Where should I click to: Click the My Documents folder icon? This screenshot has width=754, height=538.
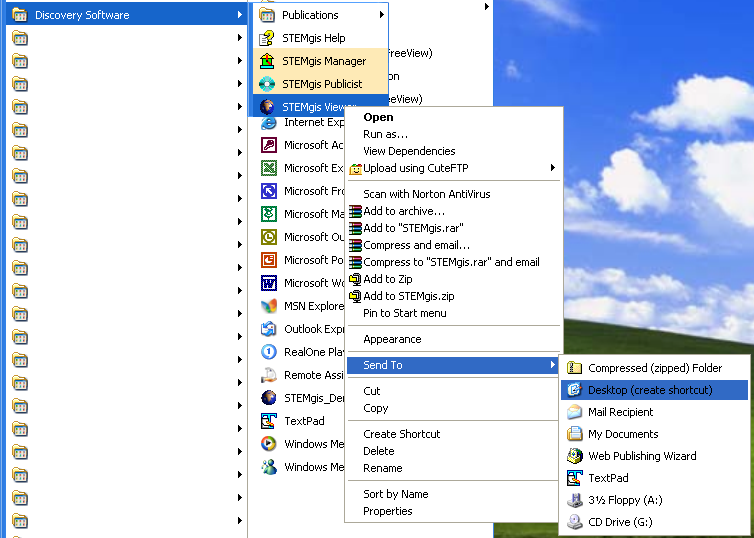tap(574, 434)
